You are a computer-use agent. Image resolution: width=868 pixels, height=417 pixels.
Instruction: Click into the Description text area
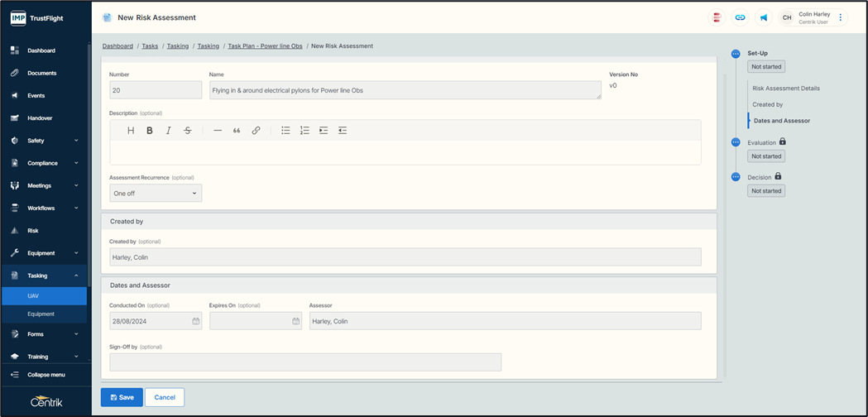(405, 152)
